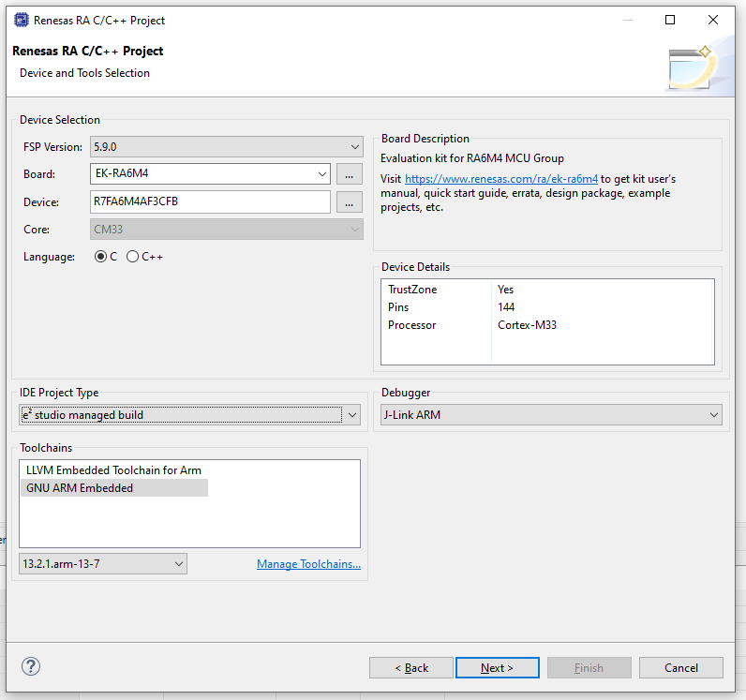Open the board browse ellipsis button
The height and width of the screenshot is (700, 746).
pyautogui.click(x=350, y=174)
